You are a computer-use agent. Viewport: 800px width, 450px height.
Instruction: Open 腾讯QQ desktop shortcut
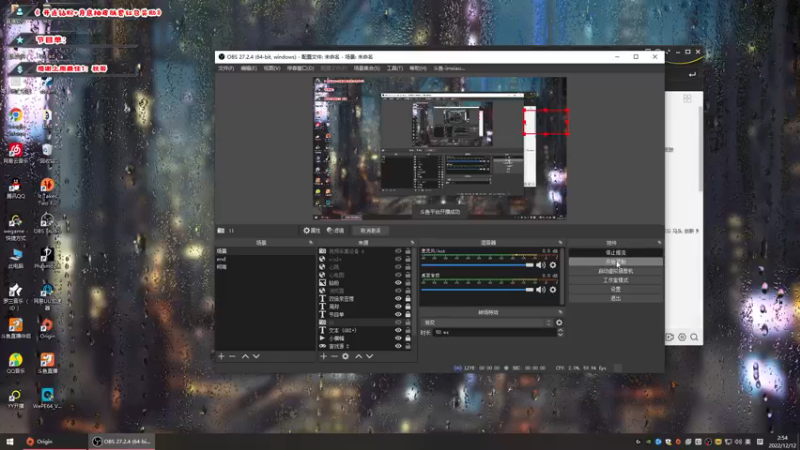pyautogui.click(x=15, y=188)
